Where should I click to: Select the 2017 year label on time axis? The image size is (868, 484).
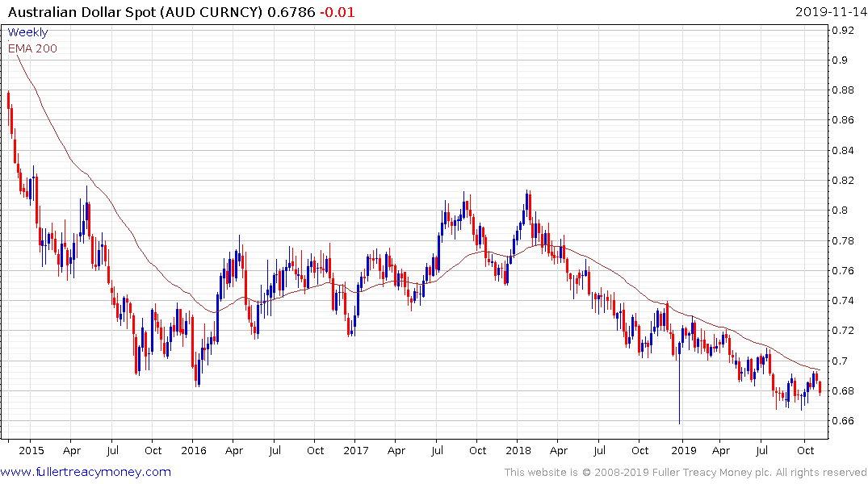(355, 450)
